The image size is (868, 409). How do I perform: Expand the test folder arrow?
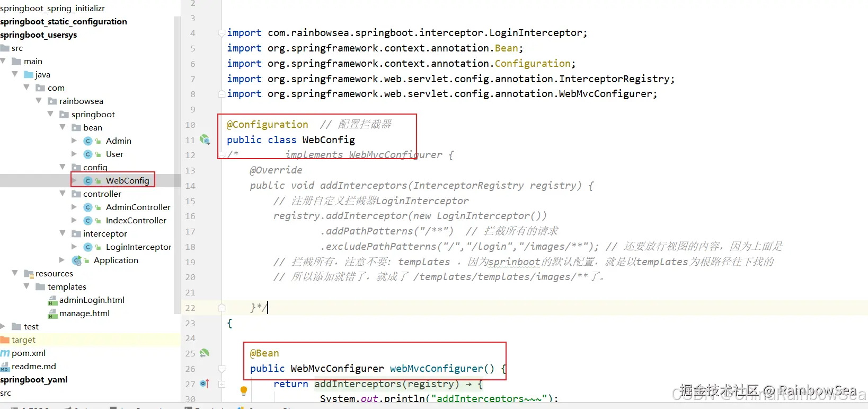(x=3, y=326)
